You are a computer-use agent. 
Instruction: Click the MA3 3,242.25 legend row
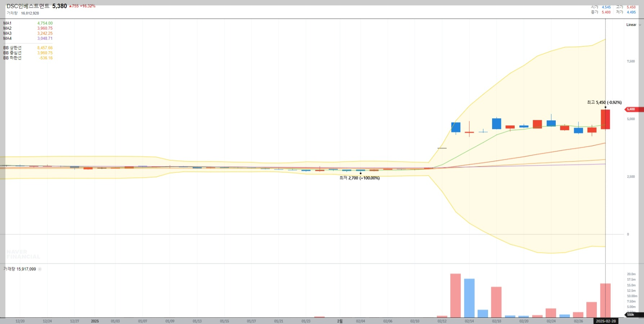point(28,33)
